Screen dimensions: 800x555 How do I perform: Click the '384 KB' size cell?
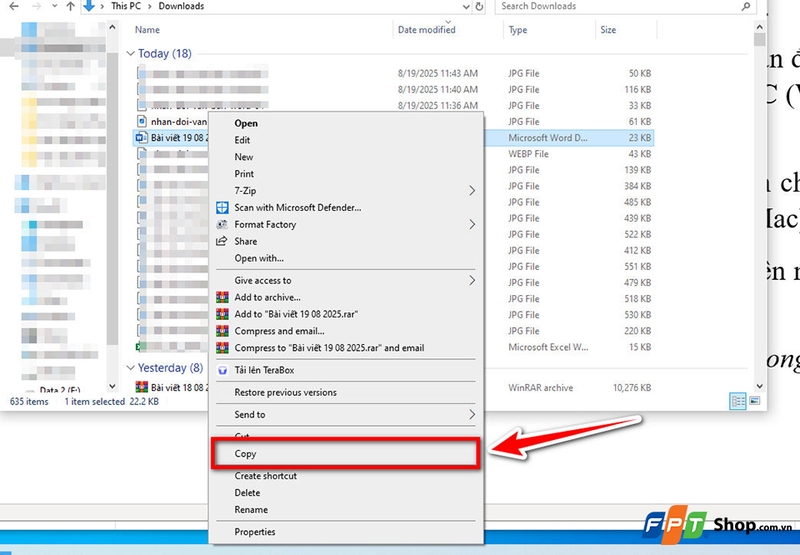coord(638,186)
